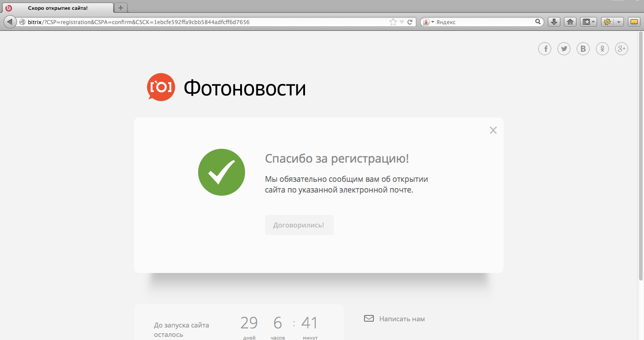644x340 pixels.
Task: Expand the URL history dropdown arrow
Action: point(402,22)
